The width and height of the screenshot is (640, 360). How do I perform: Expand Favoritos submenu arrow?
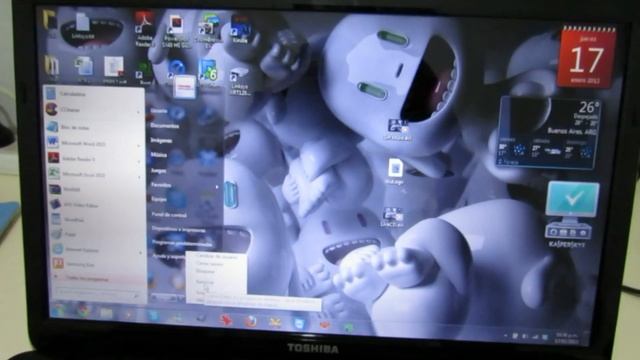(217, 187)
